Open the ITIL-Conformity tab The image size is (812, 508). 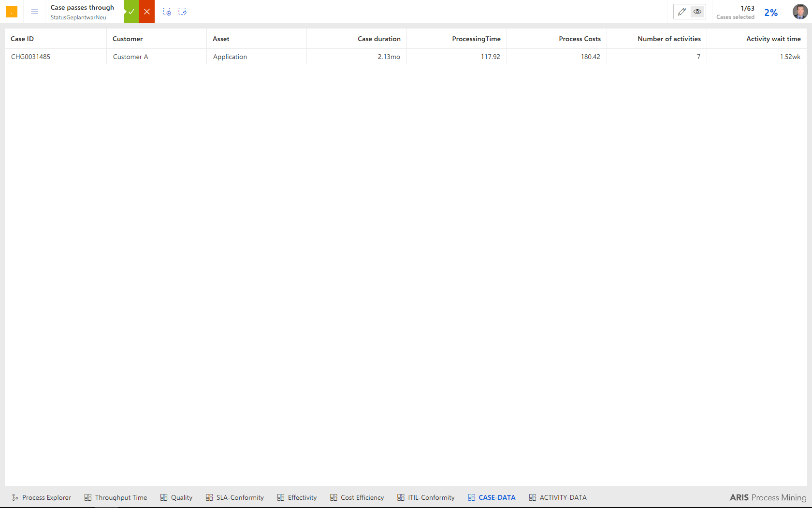pyautogui.click(x=426, y=497)
